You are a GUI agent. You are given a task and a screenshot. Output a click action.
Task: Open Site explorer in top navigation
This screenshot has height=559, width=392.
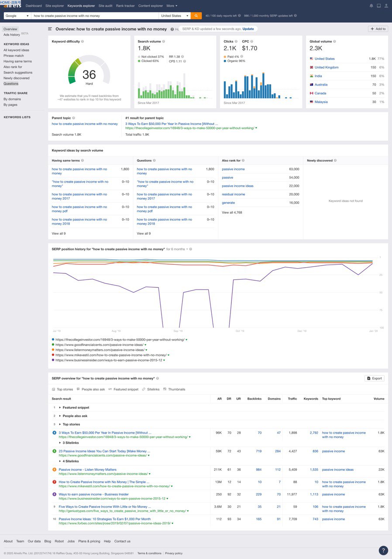tap(55, 6)
